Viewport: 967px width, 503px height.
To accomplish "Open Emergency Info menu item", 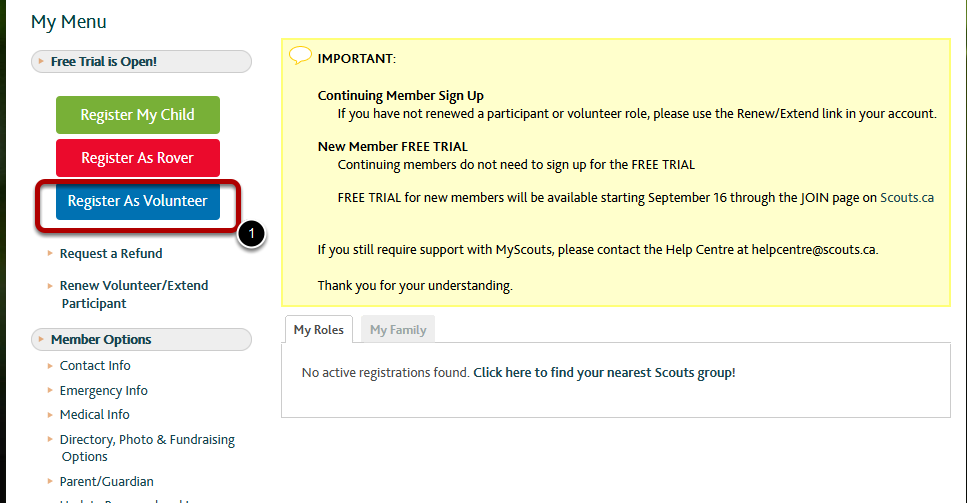I will (104, 391).
